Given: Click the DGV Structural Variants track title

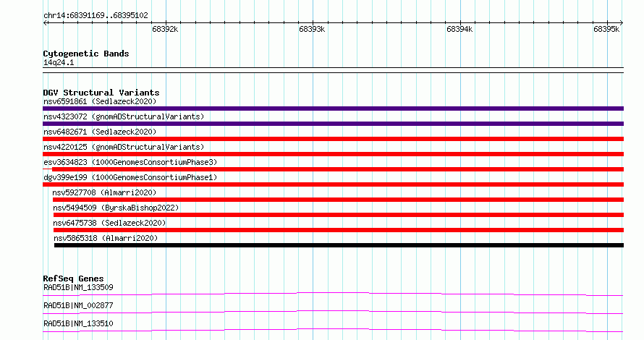Looking at the screenshot, I should point(101,93).
